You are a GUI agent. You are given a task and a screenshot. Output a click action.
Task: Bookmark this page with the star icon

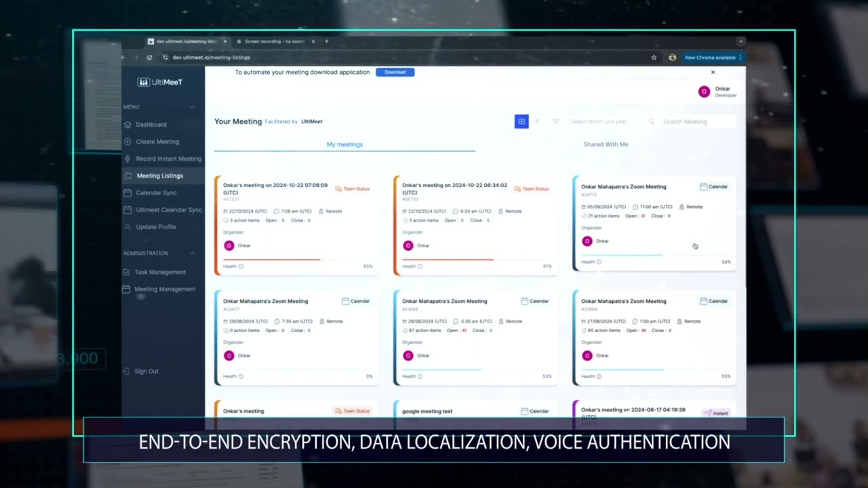654,58
